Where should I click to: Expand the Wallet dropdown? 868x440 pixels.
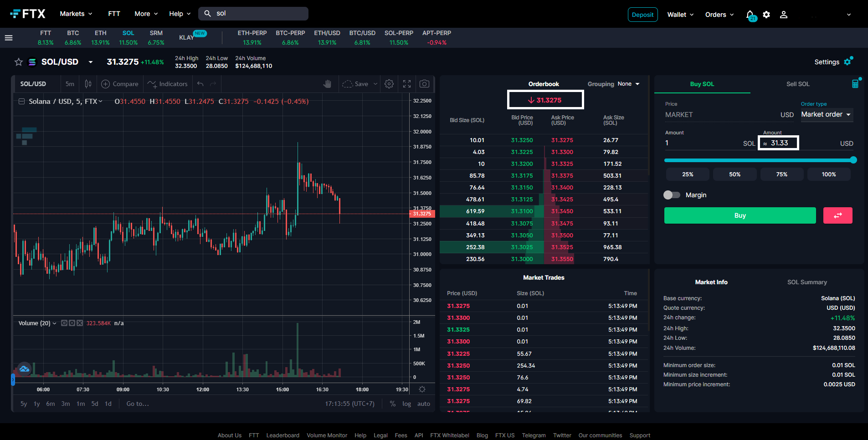pos(681,15)
